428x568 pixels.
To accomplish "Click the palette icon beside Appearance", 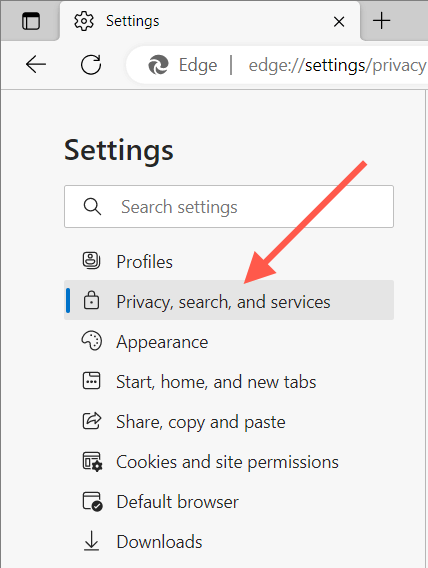I will (92, 341).
